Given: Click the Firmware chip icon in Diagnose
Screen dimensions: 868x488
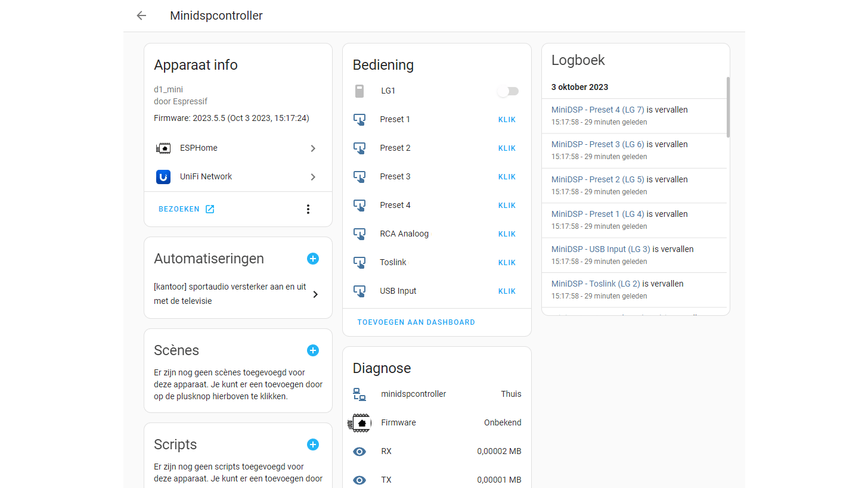Looking at the screenshot, I should click(359, 422).
